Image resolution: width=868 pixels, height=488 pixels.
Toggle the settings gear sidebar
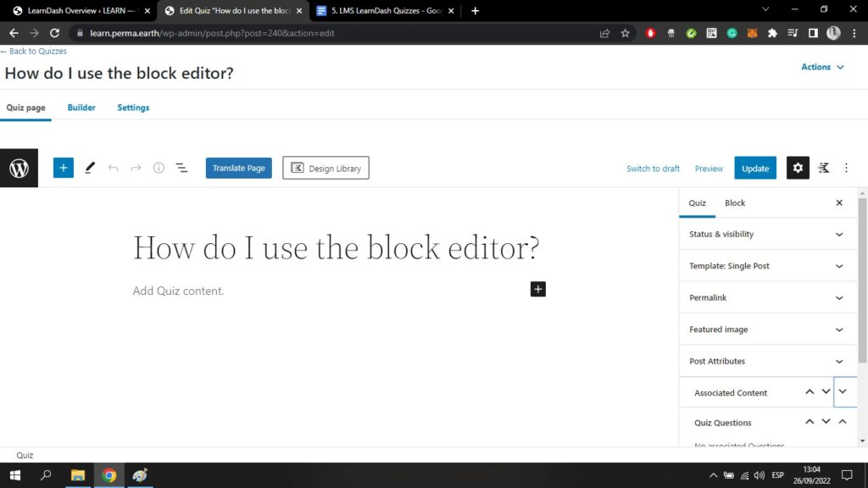[x=798, y=168]
